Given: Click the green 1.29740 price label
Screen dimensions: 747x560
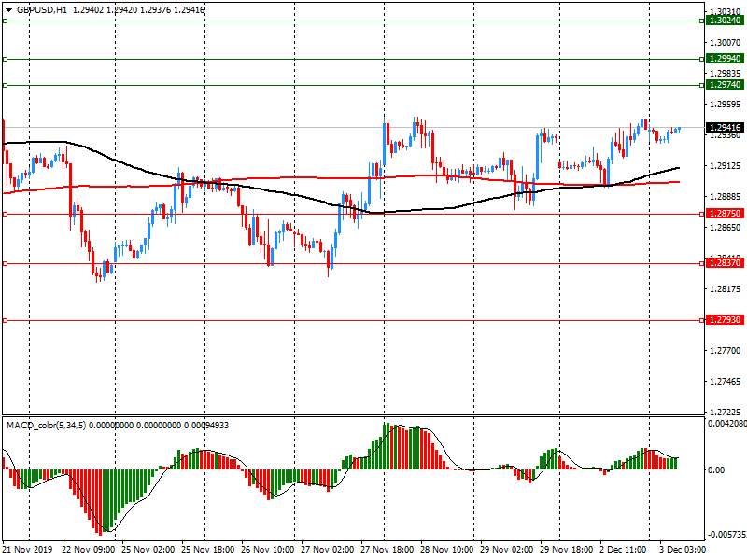Looking at the screenshot, I should pos(725,85).
